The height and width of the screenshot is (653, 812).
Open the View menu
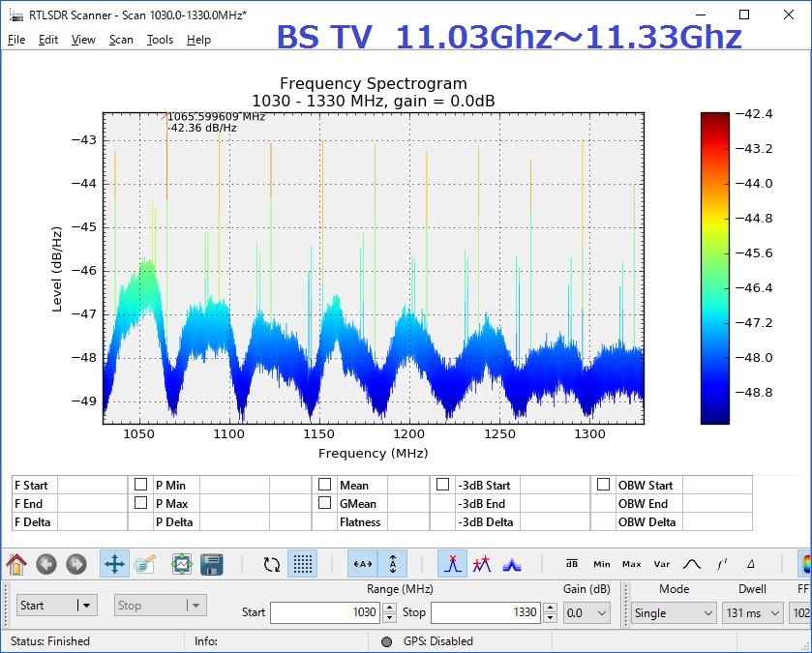pos(83,40)
